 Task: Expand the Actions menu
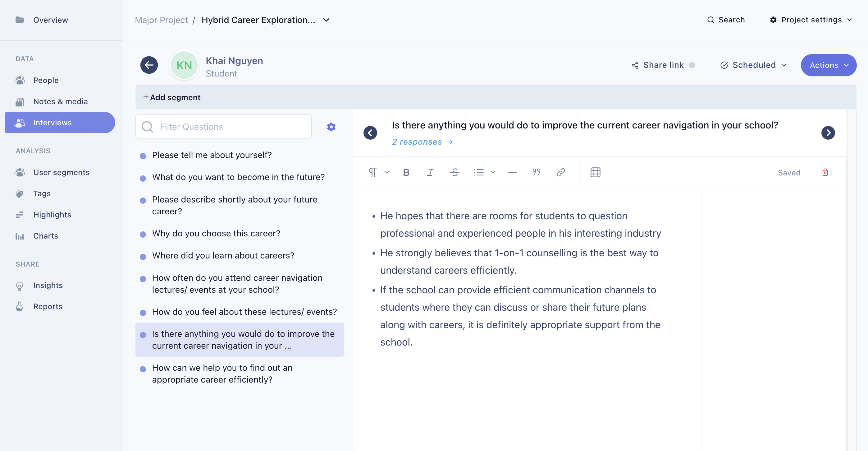coord(828,65)
